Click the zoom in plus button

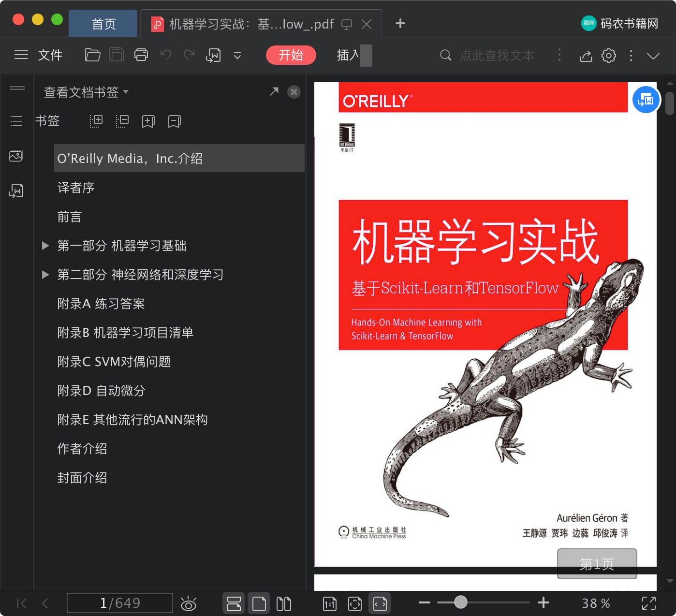[x=544, y=602]
